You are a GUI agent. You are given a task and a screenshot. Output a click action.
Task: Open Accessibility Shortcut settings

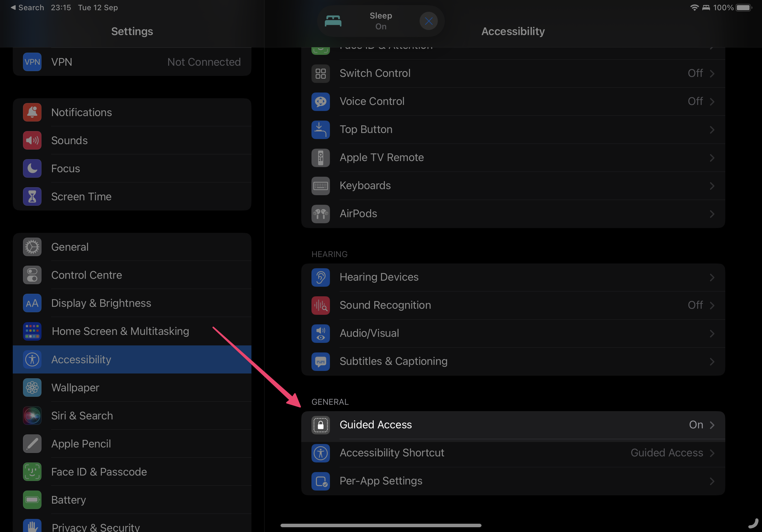(x=512, y=453)
